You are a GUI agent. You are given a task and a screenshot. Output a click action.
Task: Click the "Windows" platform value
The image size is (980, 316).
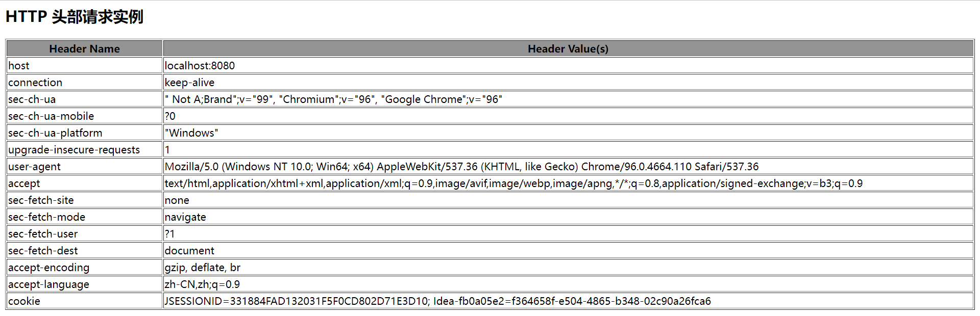[x=191, y=133]
